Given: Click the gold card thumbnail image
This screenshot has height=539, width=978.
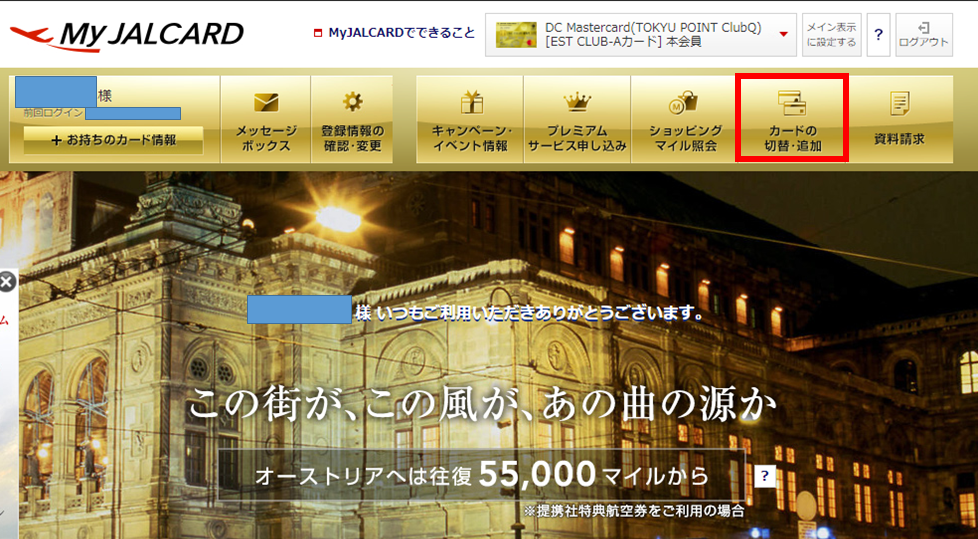Looking at the screenshot, I should [517, 35].
